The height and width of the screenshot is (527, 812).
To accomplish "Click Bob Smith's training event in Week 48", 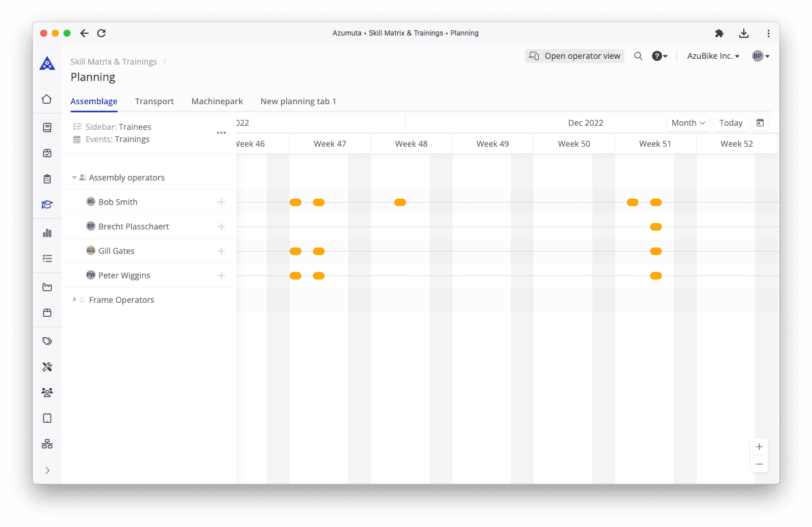I will (x=400, y=202).
